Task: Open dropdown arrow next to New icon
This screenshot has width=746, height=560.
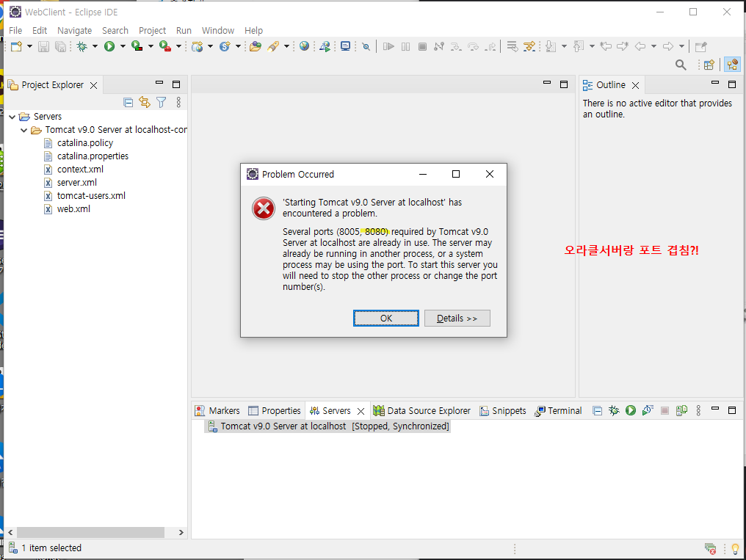Action: 29,46
